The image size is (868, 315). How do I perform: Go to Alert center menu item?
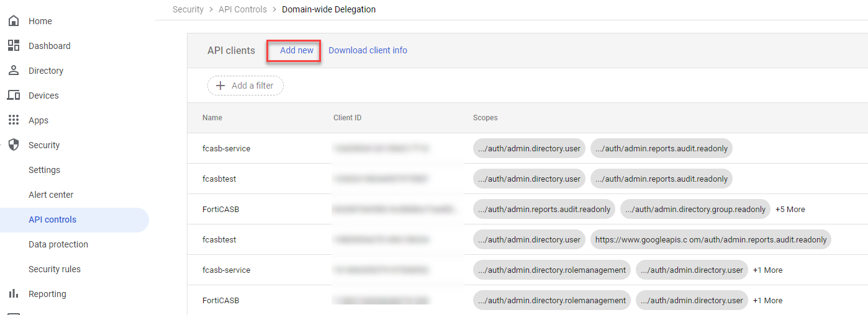pos(51,195)
